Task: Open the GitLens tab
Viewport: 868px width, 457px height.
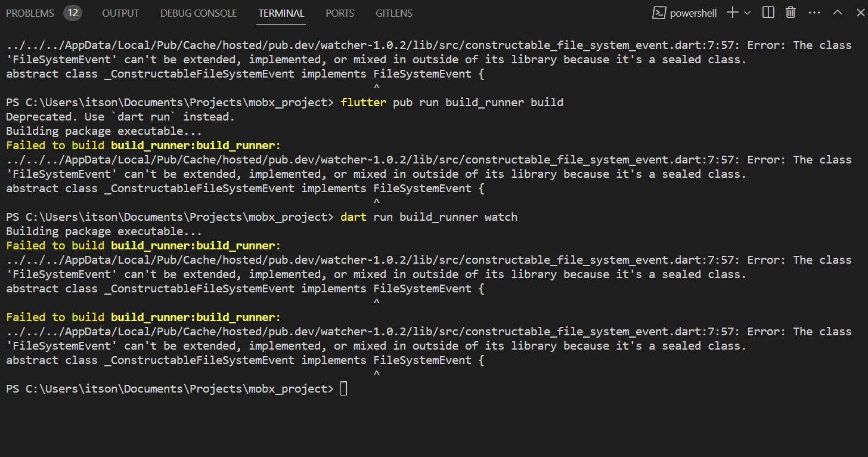Action: point(394,13)
